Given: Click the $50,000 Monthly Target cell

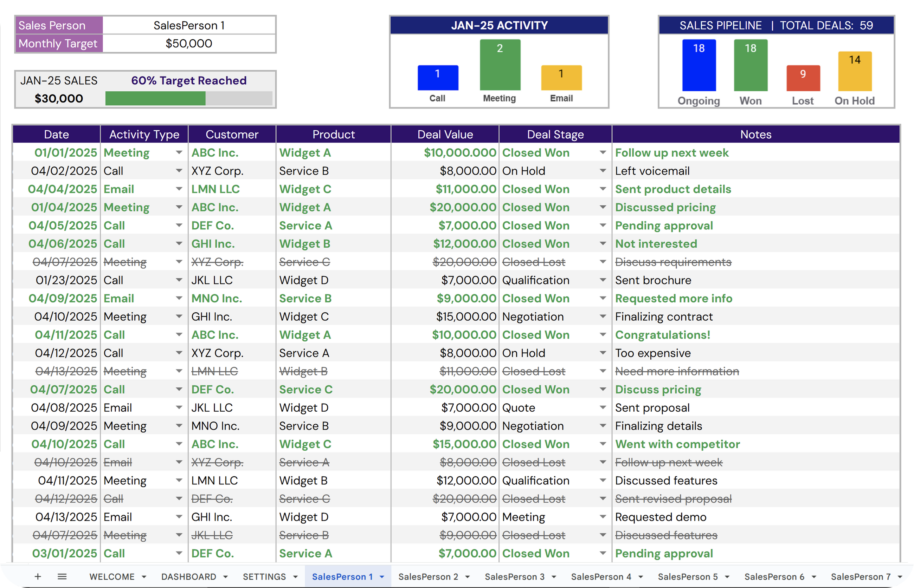Looking at the screenshot, I should click(189, 43).
